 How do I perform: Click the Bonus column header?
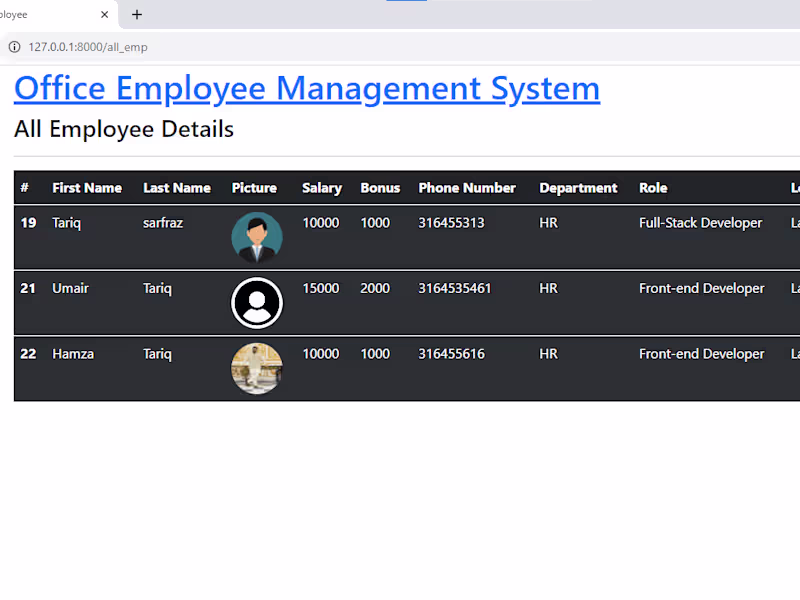click(x=380, y=188)
